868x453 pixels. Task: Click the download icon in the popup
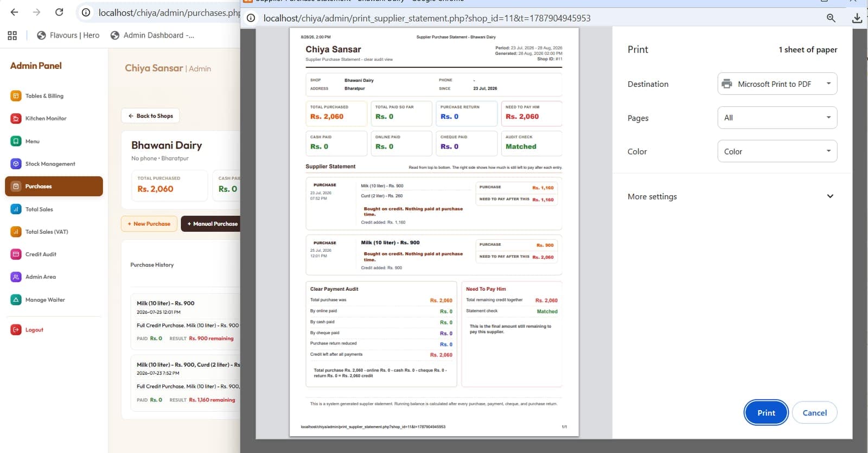point(857,18)
